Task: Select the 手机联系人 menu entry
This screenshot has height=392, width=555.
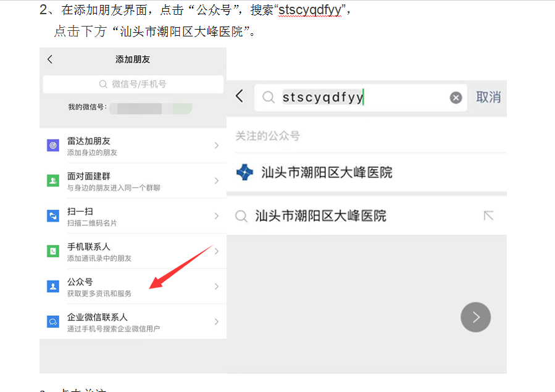Action: 133,251
